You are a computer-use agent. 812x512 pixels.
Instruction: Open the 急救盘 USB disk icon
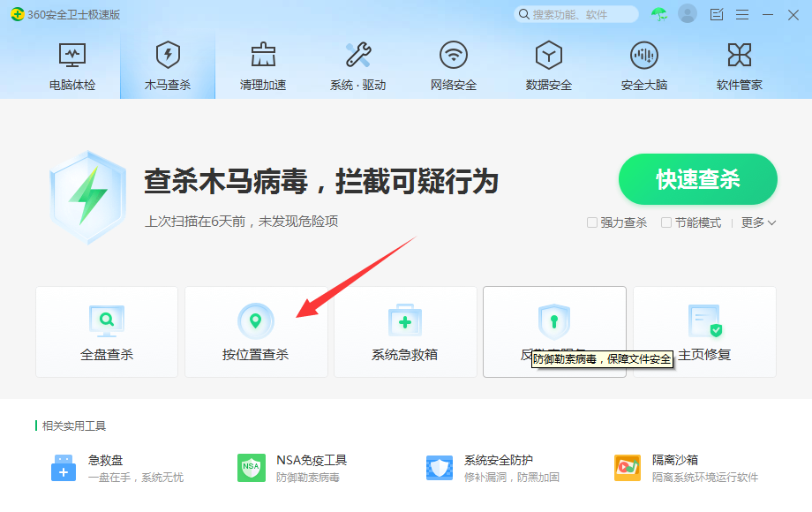click(64, 468)
